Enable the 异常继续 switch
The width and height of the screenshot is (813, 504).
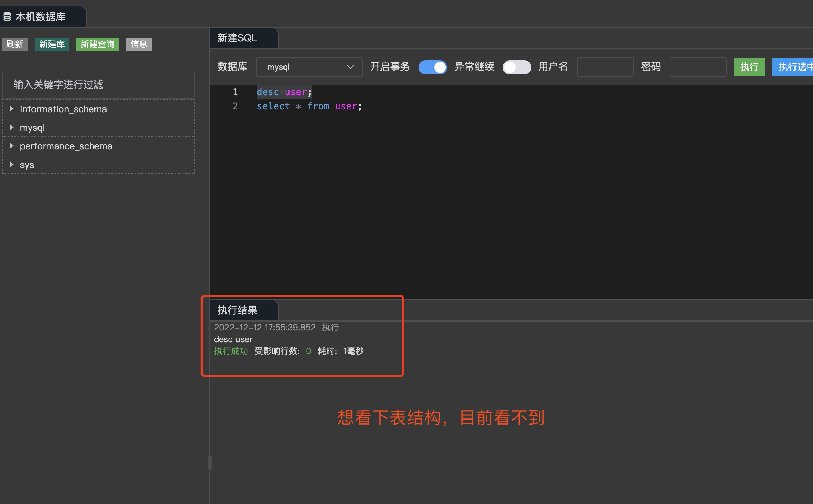516,67
